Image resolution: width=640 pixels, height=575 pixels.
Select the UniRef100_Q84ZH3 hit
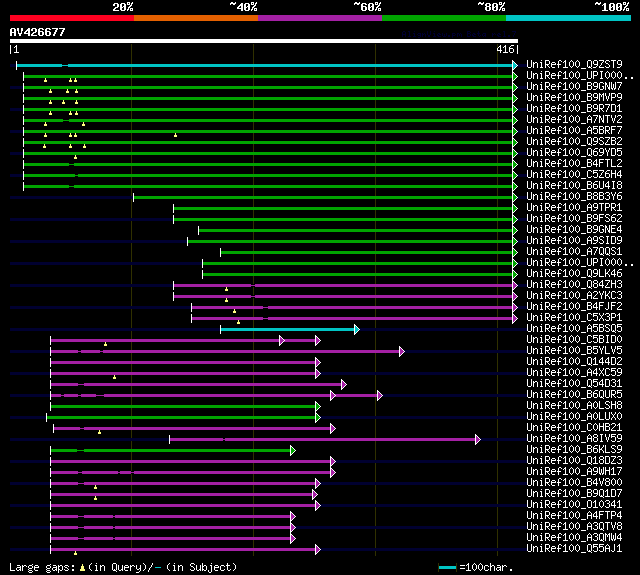tap(574, 285)
